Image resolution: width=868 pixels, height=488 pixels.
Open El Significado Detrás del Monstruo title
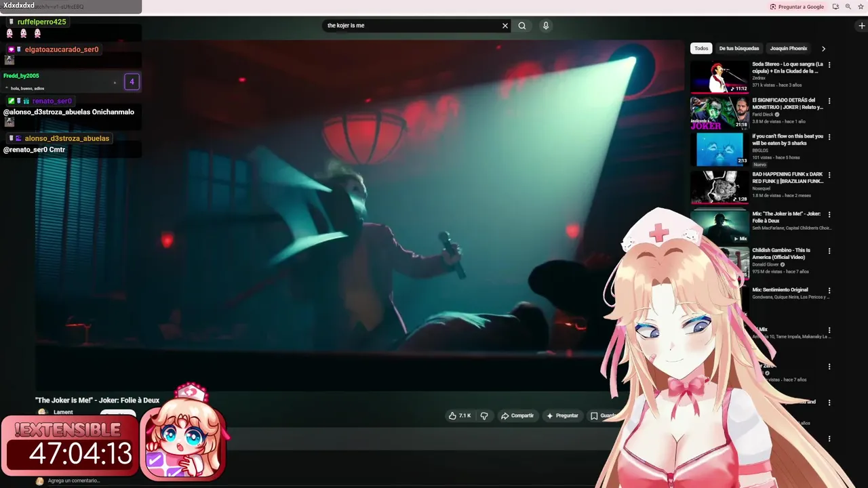pyautogui.click(x=787, y=104)
